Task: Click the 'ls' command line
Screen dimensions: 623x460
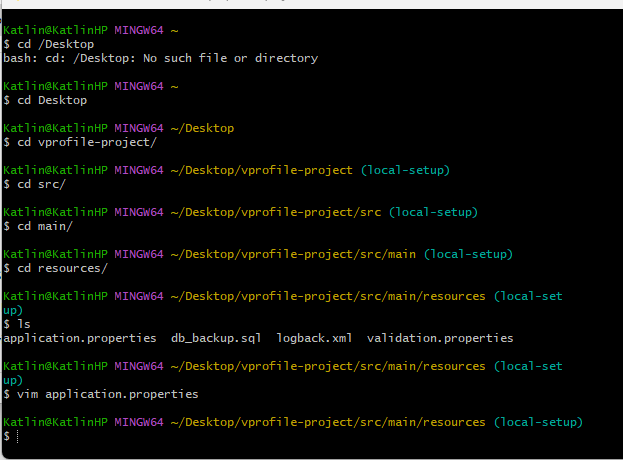Action: (17, 324)
